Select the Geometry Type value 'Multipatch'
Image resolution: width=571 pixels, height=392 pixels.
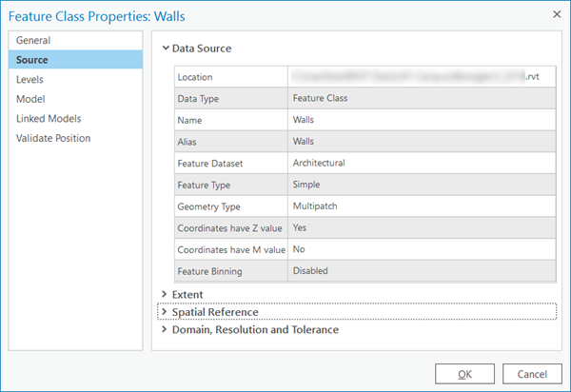pos(315,206)
